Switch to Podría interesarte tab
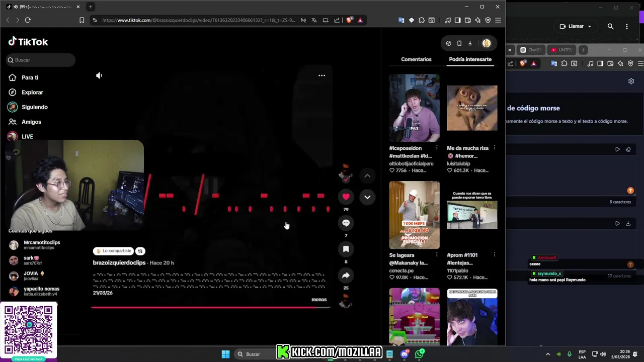This screenshot has height=362, width=644. (x=470, y=59)
